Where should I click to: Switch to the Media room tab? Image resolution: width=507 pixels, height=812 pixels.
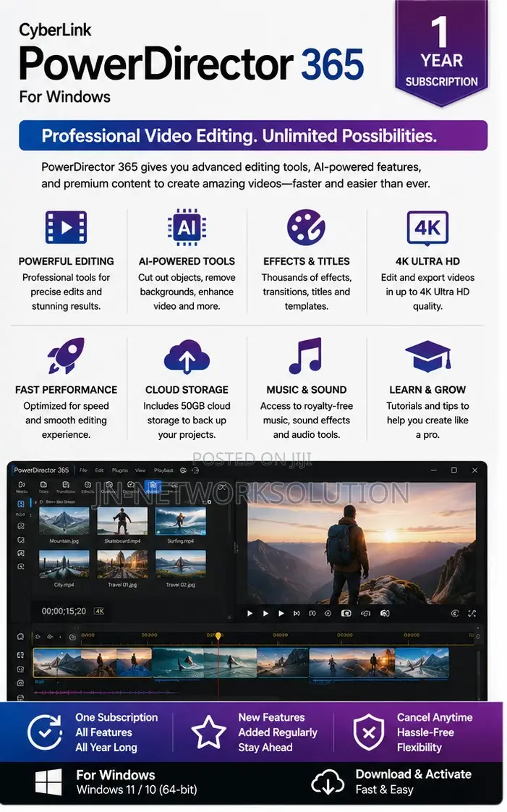pyautogui.click(x=22, y=487)
